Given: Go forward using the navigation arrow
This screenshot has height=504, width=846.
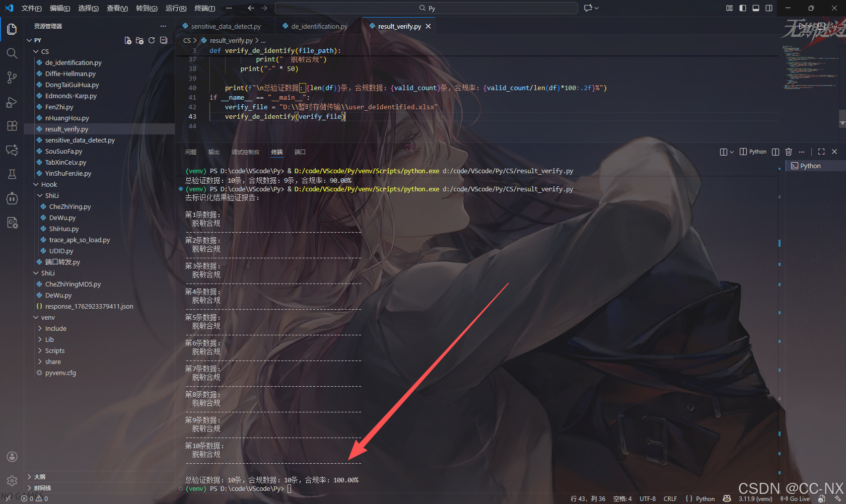Looking at the screenshot, I should click(264, 8).
